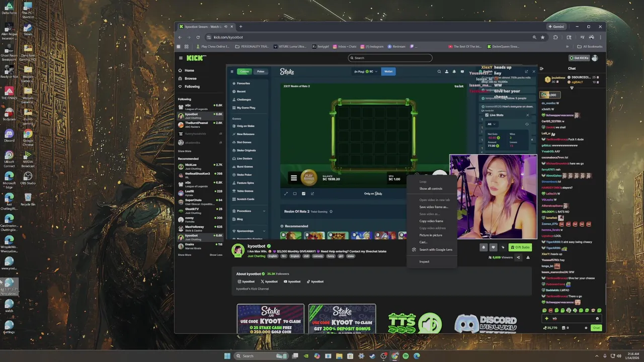Collapse the chat panel icon
644x362 pixels.
(x=541, y=68)
